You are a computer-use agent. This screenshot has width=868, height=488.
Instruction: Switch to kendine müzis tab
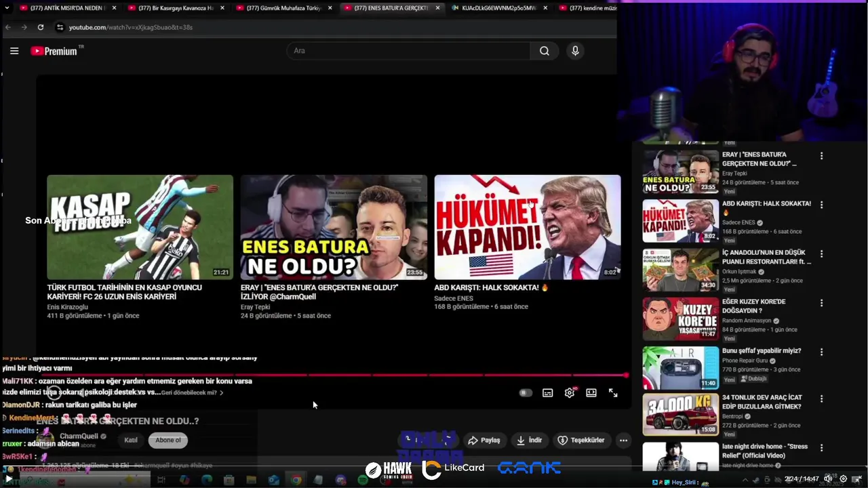[587, 8]
